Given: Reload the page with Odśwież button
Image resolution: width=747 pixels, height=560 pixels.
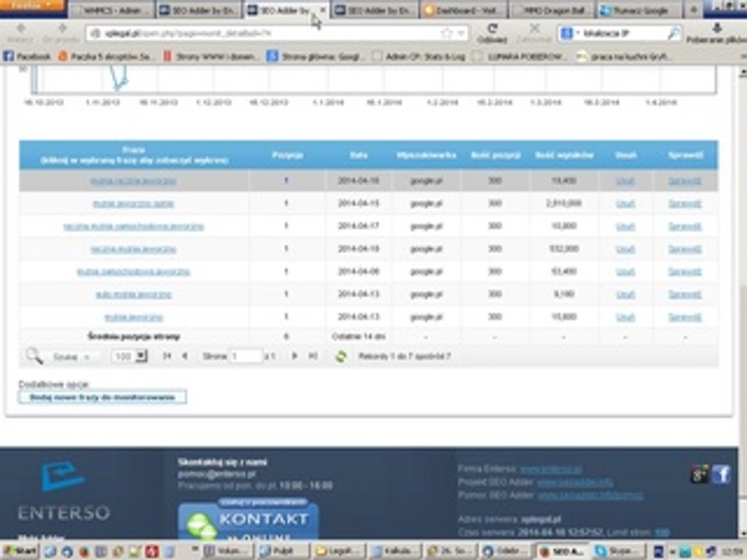Looking at the screenshot, I should pos(492,33).
